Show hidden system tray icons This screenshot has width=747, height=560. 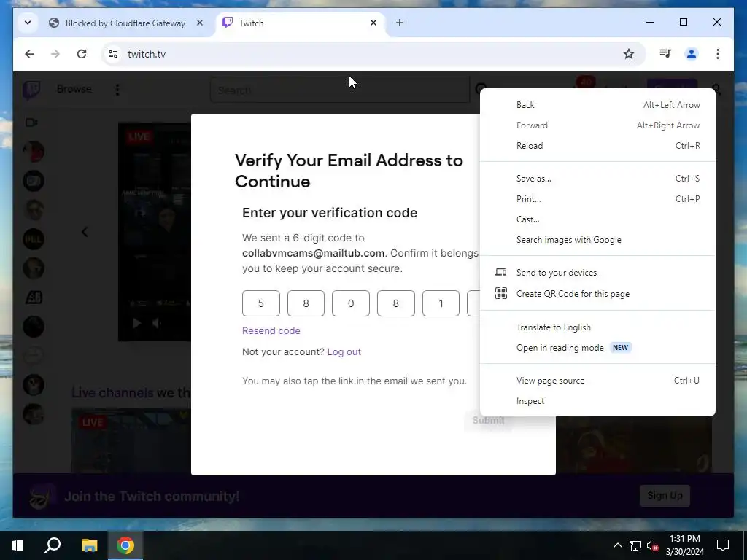[x=617, y=545]
